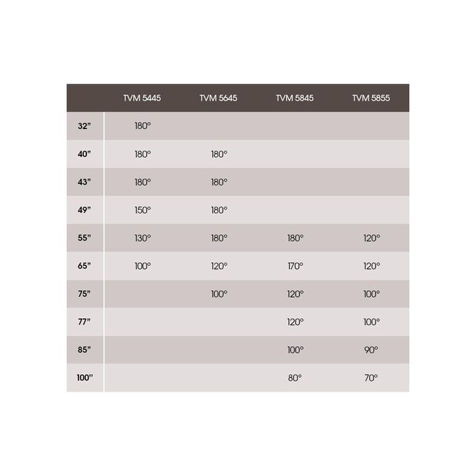This screenshot has height=476, width=476.
Task: Select the 150° cell for 49" TVM 5445
Action: point(143,210)
